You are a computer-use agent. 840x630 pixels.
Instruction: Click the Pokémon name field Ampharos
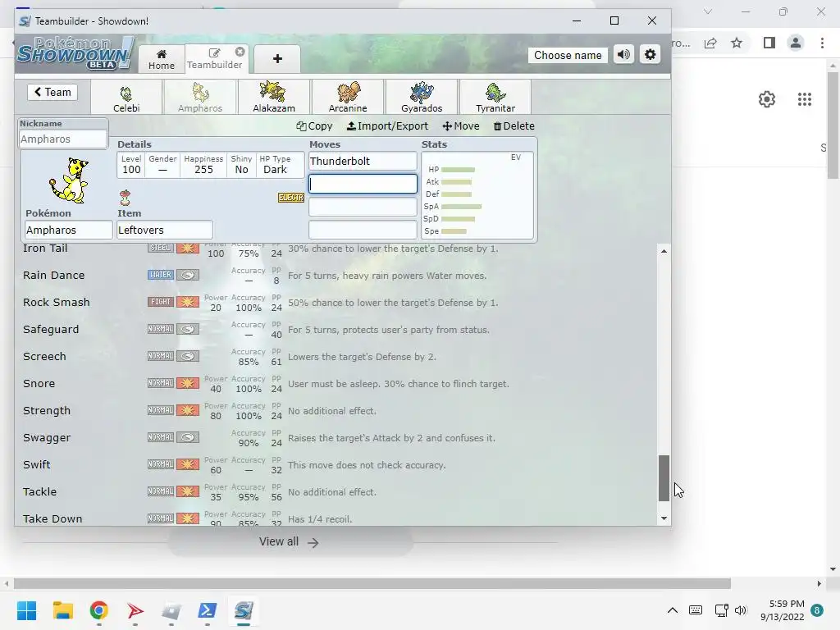coord(69,230)
